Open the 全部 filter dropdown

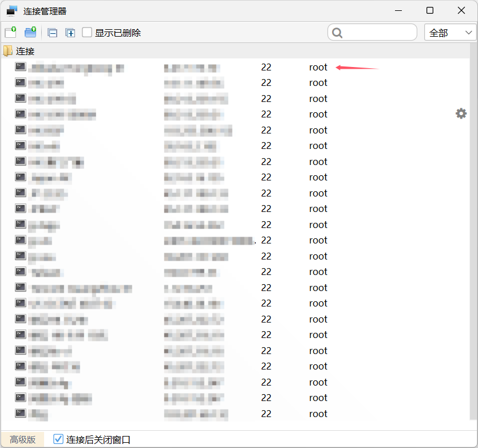[449, 32]
